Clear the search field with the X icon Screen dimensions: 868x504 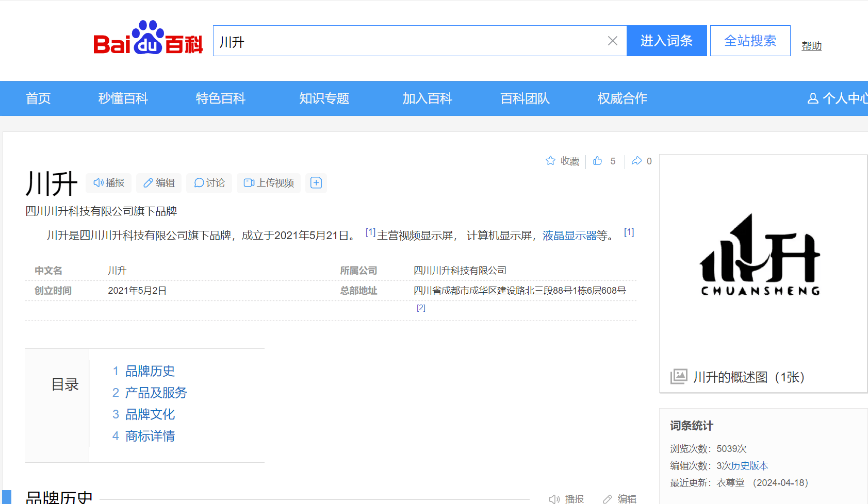click(x=613, y=41)
